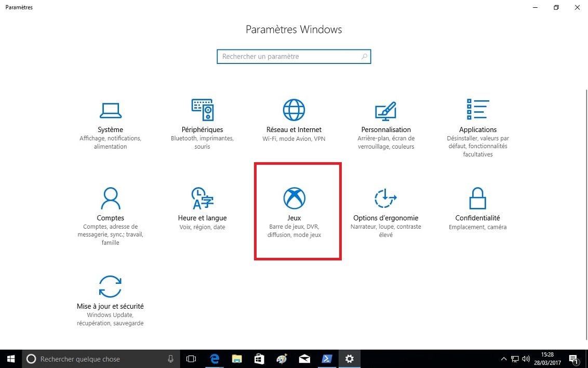Open the Applications list icon
The width and height of the screenshot is (588, 368).
477,110
